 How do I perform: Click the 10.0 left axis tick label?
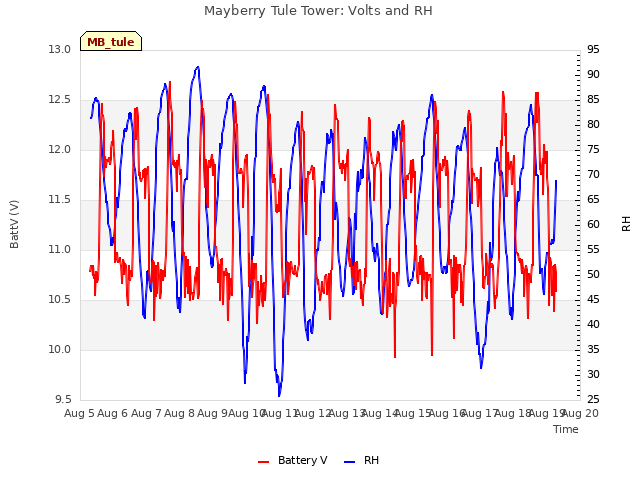59,349
